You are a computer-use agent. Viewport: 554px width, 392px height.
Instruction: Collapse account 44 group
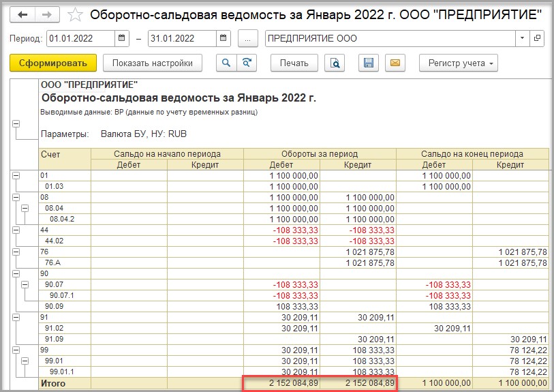(16, 230)
